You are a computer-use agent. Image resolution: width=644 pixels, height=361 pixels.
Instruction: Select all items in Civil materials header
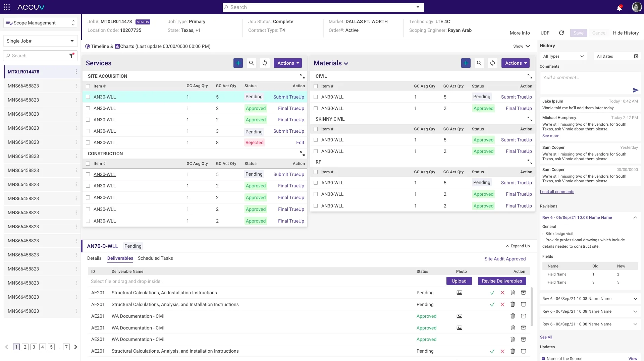click(x=316, y=86)
